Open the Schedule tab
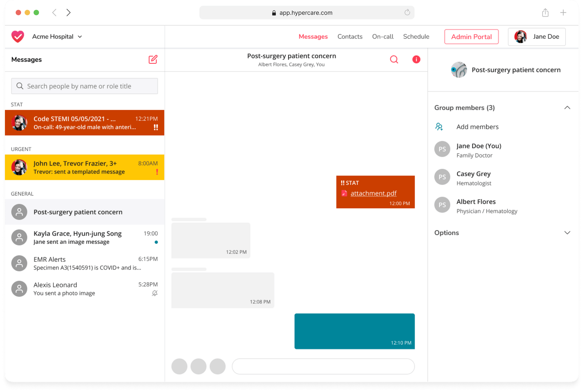 click(x=416, y=36)
